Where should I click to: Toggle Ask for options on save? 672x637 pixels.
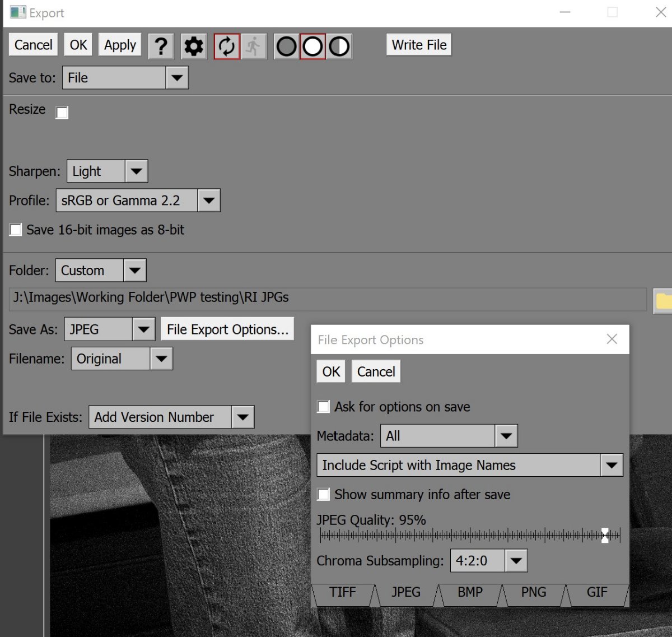(324, 407)
